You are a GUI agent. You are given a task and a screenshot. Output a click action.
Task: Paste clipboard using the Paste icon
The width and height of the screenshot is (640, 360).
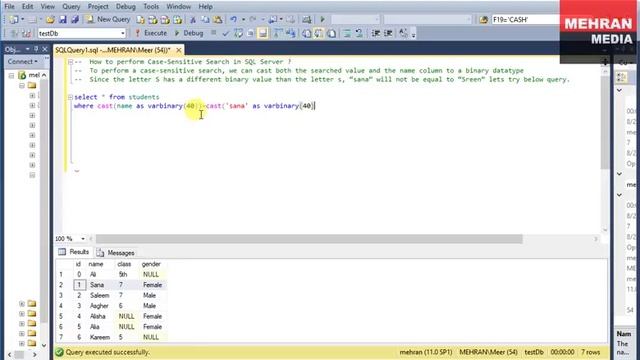[218, 20]
